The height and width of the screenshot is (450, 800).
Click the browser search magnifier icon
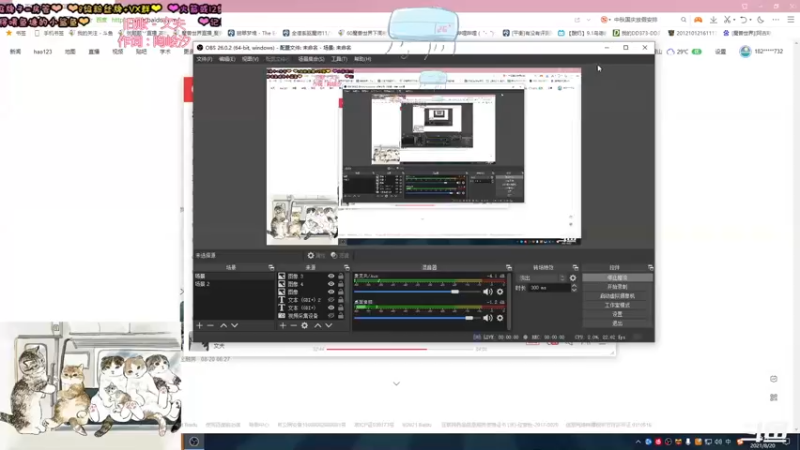(684, 20)
